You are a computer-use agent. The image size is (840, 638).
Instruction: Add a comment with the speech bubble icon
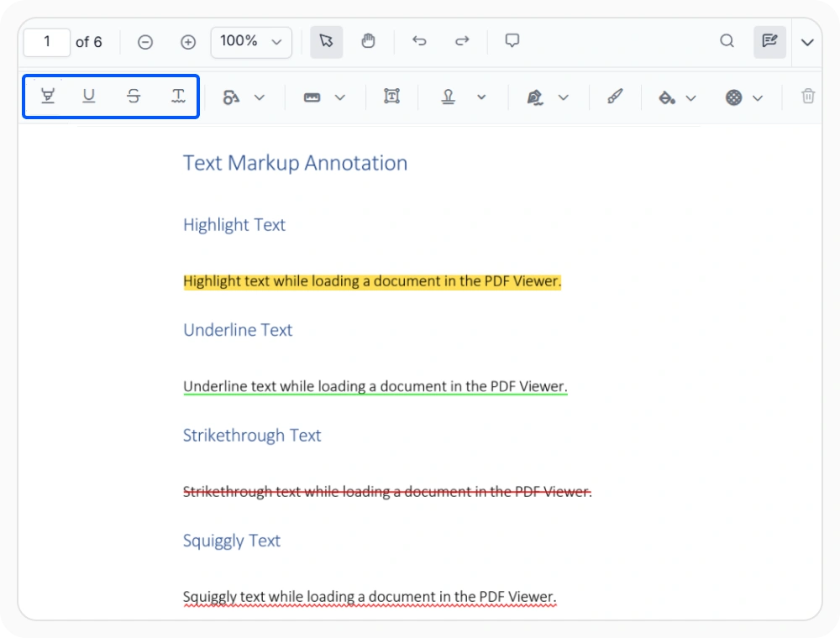pyautogui.click(x=512, y=40)
